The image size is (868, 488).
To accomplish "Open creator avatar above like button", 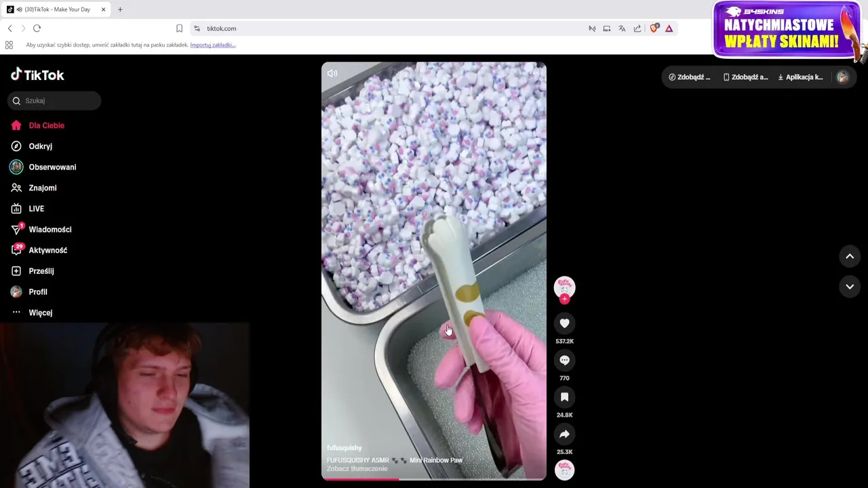I will [564, 287].
